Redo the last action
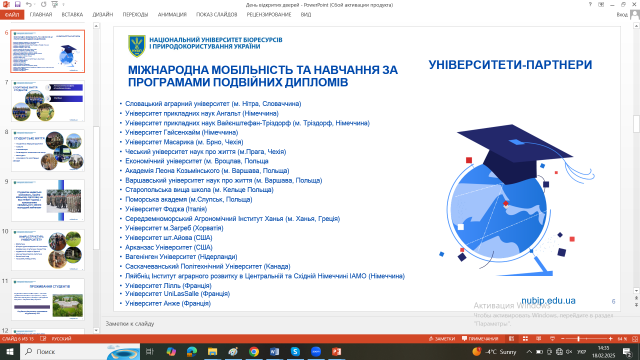The image size is (640, 360). [44, 4]
